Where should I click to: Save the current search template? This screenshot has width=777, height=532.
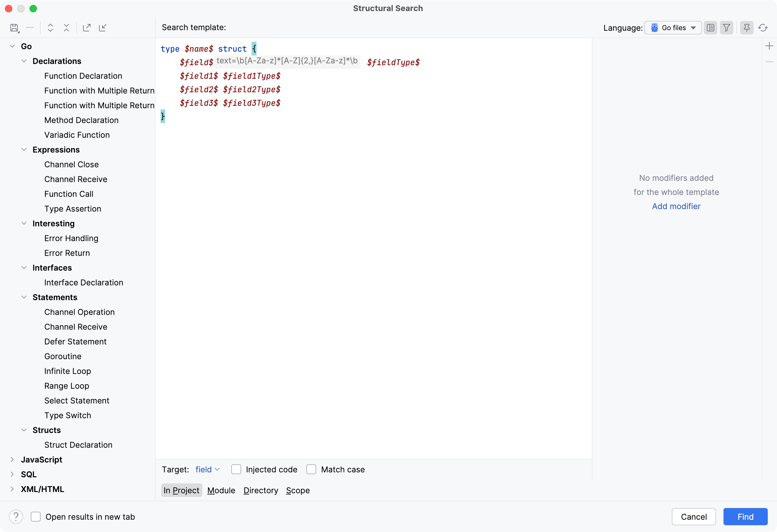14,28
